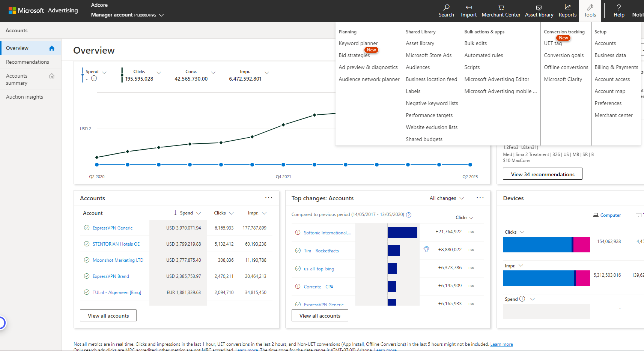Click the info icon under the Spend metric
This screenshot has height=351, width=644.
pos(94,78)
